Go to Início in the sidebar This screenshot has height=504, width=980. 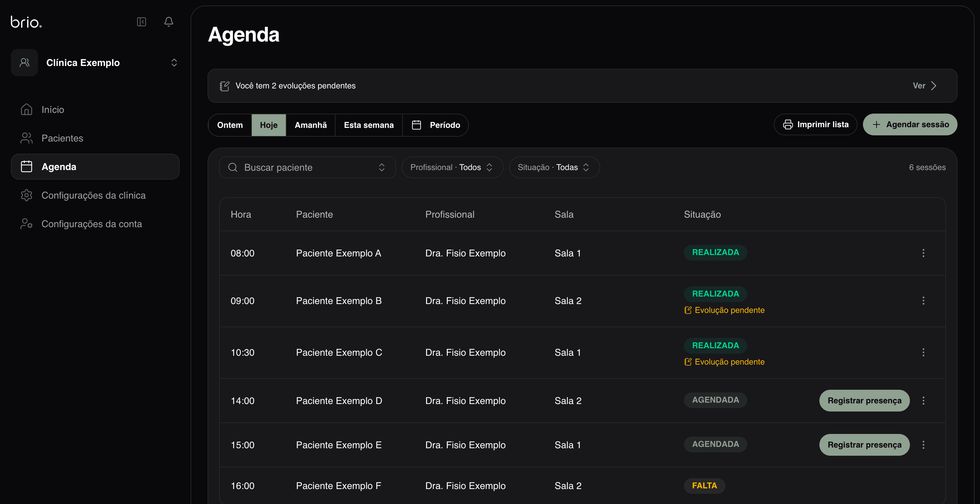95,110
